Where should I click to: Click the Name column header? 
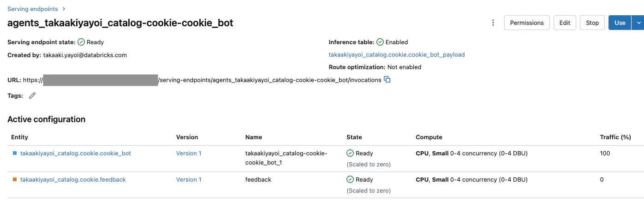coord(254,137)
